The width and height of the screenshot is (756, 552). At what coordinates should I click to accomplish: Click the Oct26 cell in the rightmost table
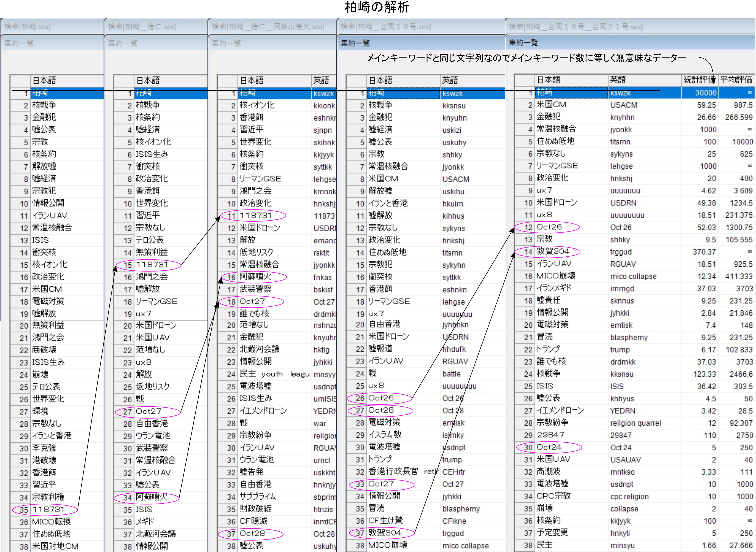[x=549, y=227]
